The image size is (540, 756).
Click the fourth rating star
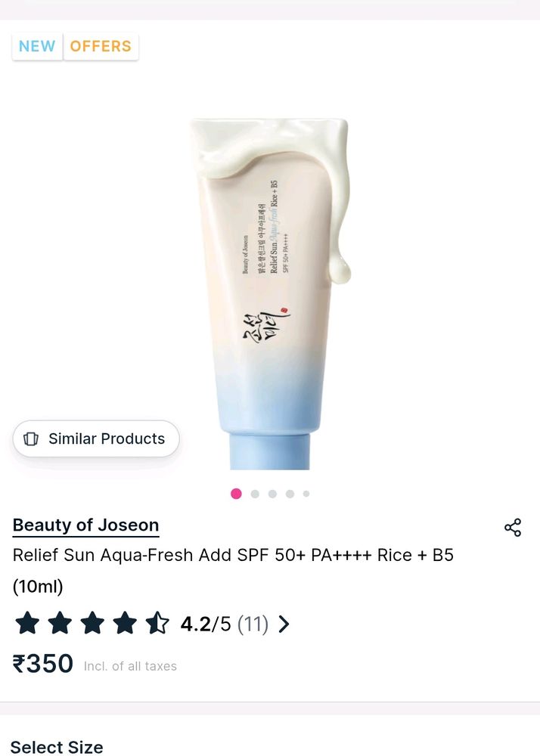[124, 623]
